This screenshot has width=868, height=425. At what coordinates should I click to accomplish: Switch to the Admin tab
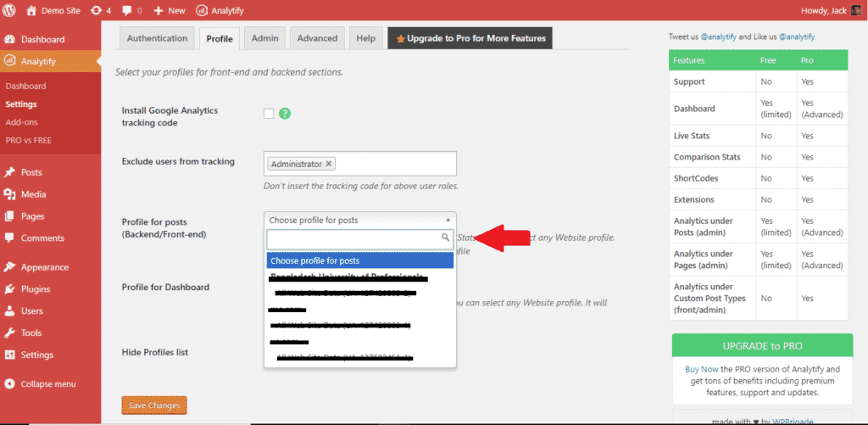tap(264, 38)
